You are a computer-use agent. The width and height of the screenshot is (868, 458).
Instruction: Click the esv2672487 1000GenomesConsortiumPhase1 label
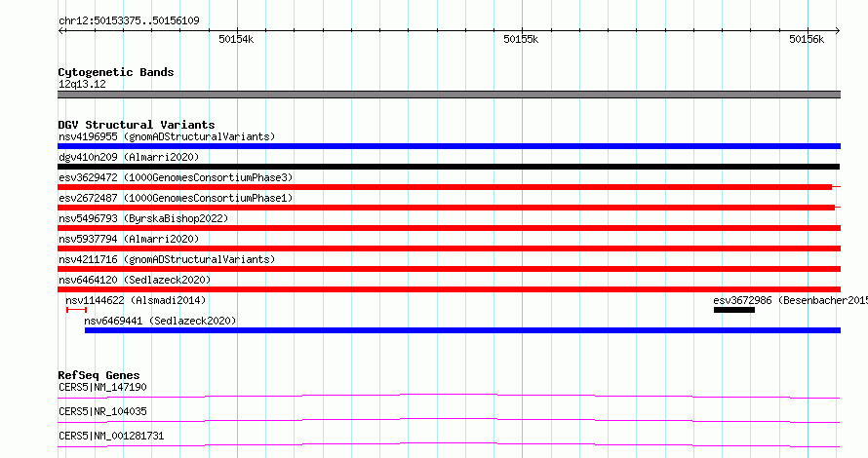176,198
